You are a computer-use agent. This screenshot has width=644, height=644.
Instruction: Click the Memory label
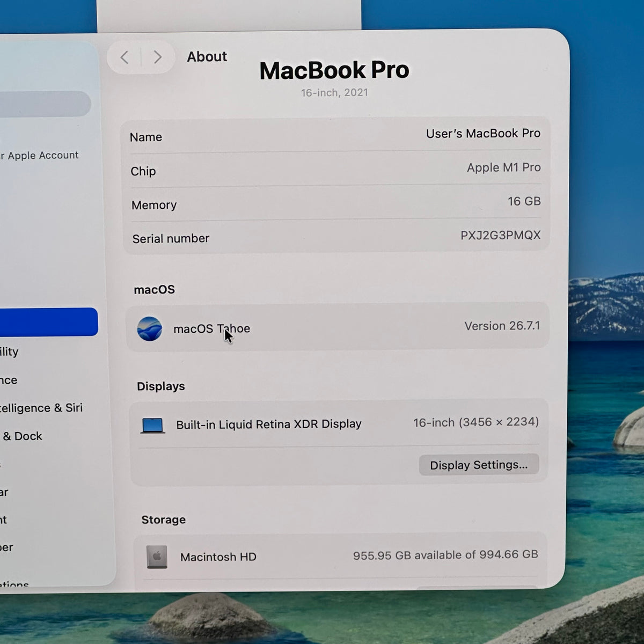coord(153,205)
